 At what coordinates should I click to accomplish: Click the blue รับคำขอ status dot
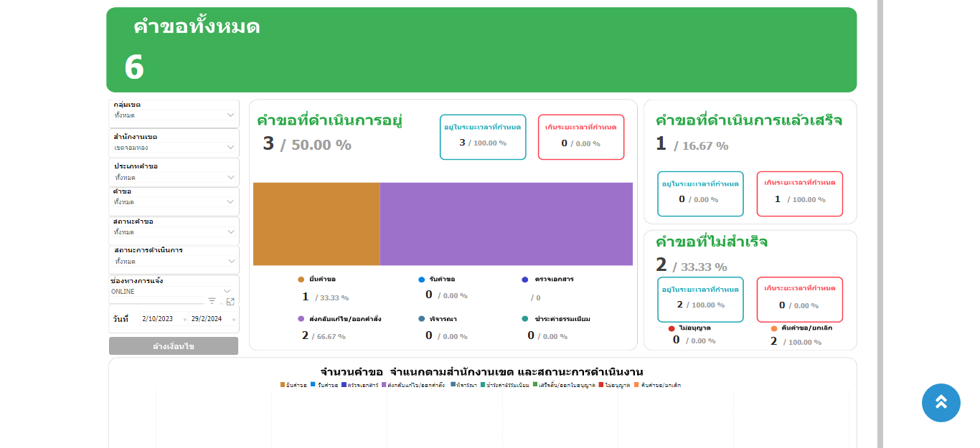point(422,280)
